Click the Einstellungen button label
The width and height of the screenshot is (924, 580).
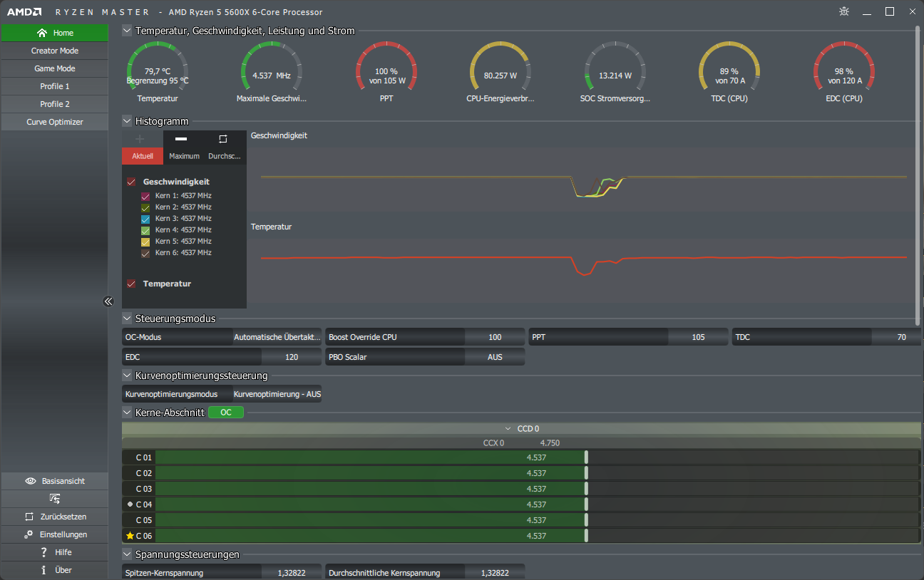coord(63,534)
